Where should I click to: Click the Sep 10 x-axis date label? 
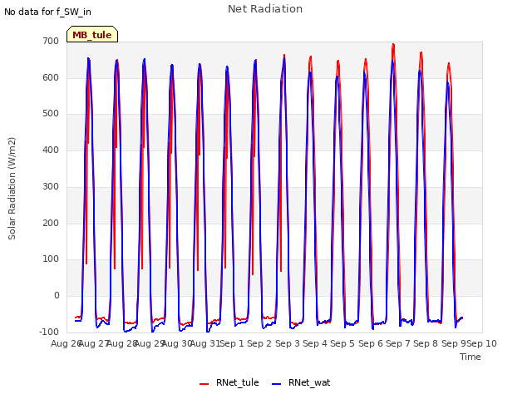click(x=482, y=343)
